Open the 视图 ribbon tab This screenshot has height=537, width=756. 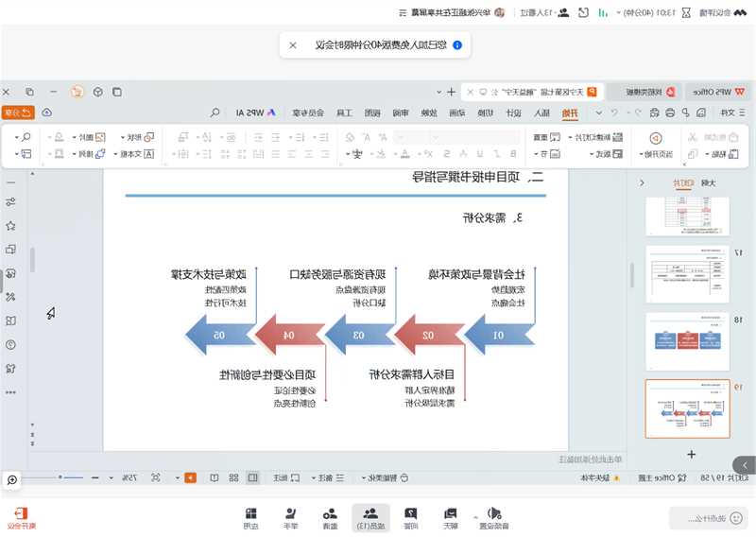(x=372, y=113)
